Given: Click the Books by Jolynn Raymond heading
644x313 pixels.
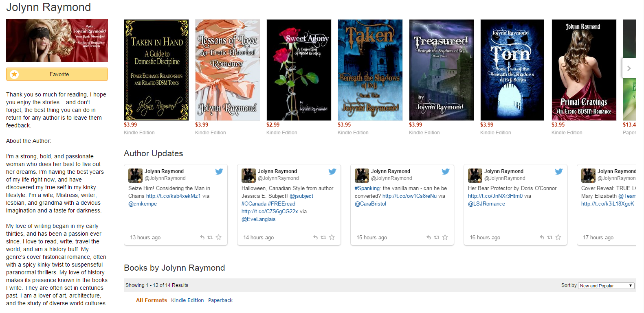Looking at the screenshot, I should pos(174,268).
